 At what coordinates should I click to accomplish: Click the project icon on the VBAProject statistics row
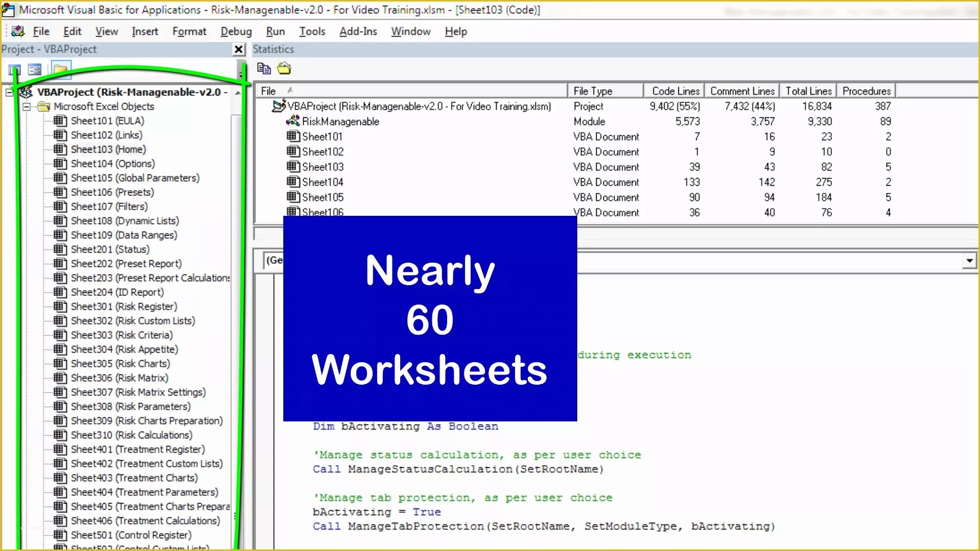(279, 106)
